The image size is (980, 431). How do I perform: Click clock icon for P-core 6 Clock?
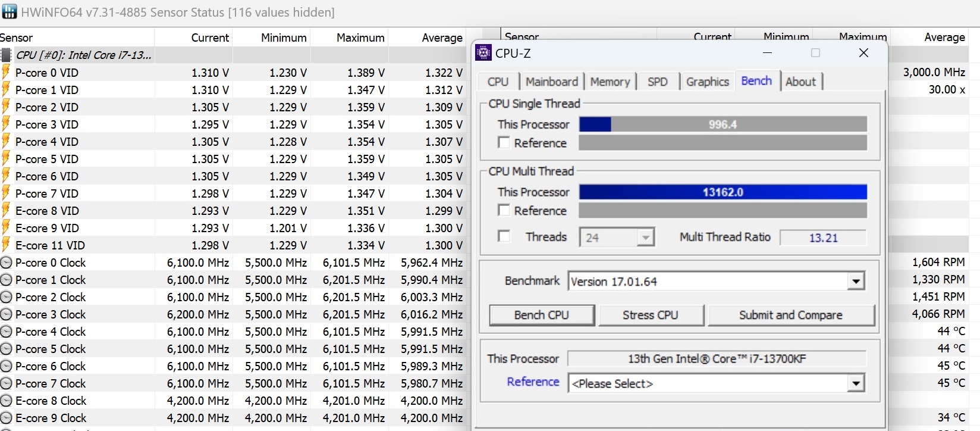click(x=6, y=366)
